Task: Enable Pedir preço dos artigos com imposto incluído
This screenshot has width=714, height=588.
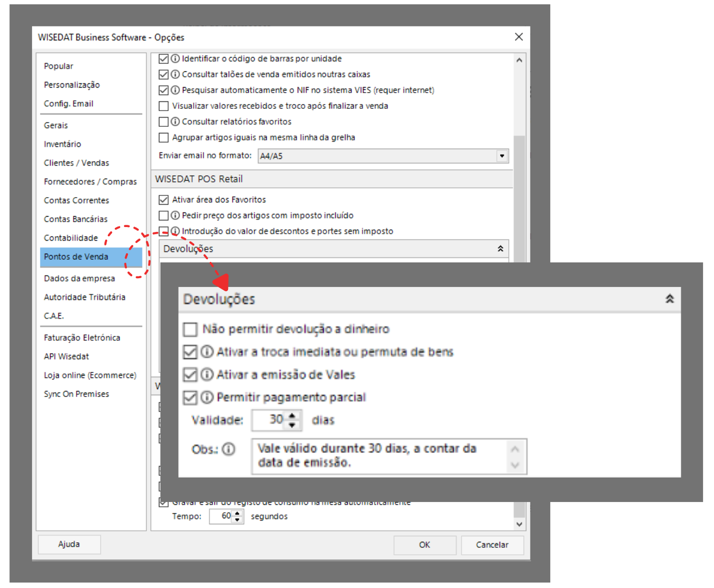Action: (163, 216)
